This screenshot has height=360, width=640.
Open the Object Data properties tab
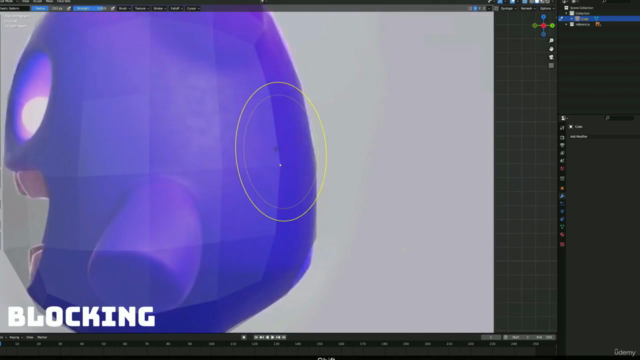[x=562, y=227]
